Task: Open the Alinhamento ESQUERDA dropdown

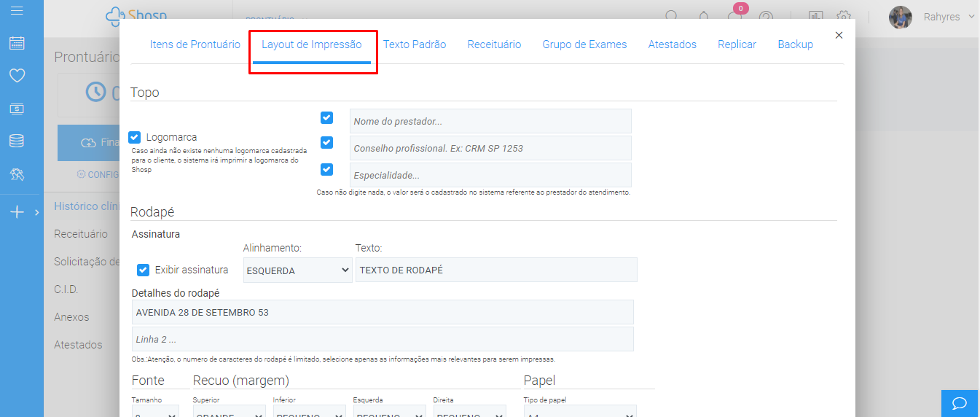Action: coord(297,270)
